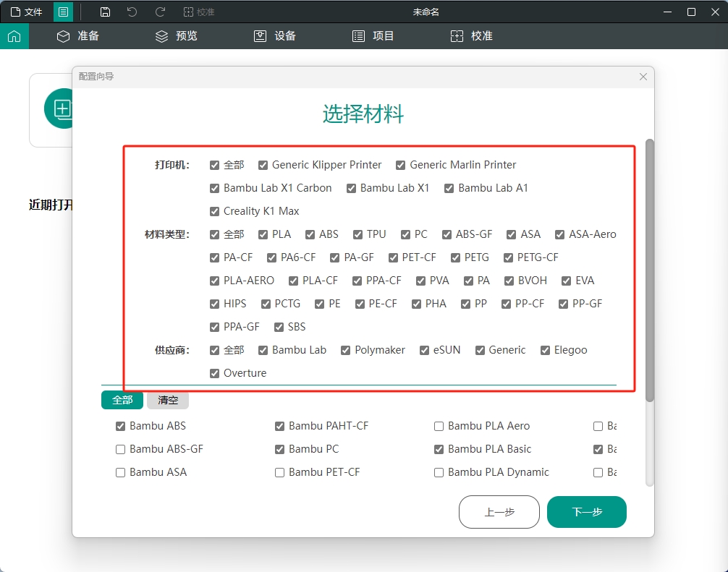Image resolution: width=728 pixels, height=572 pixels.
Task: Click the green 全部 select-all button
Action: click(x=122, y=401)
